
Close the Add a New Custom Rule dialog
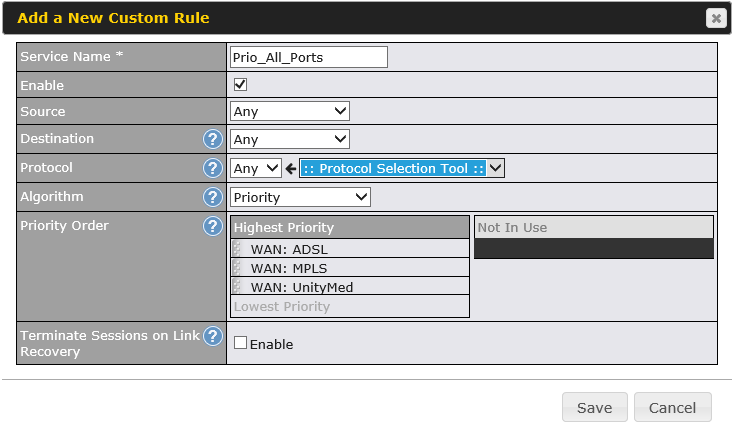click(x=716, y=18)
